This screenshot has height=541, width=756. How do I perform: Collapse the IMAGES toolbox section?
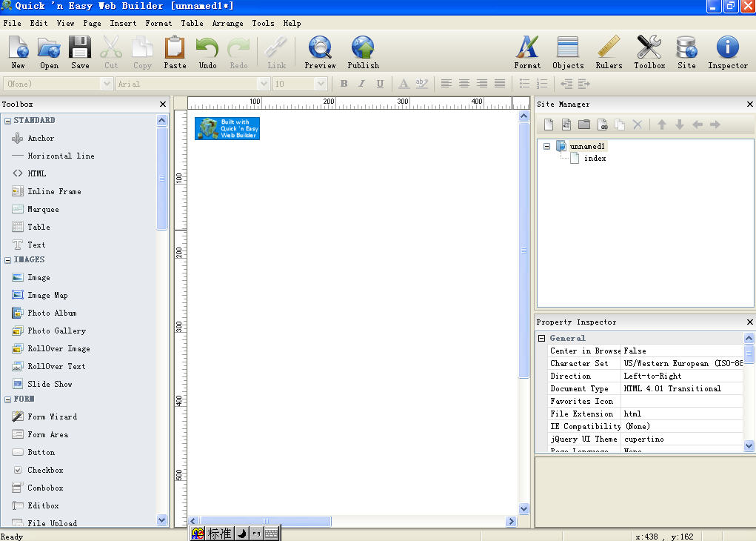click(x=7, y=260)
